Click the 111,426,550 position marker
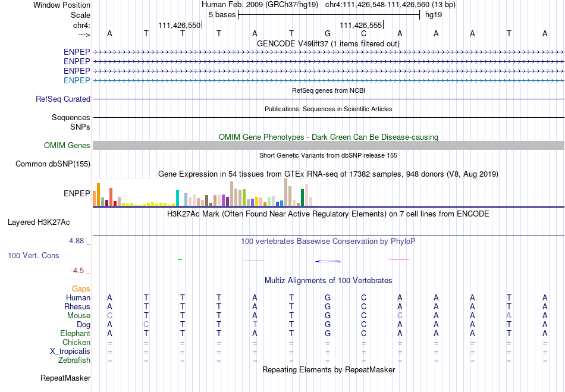 [180, 25]
